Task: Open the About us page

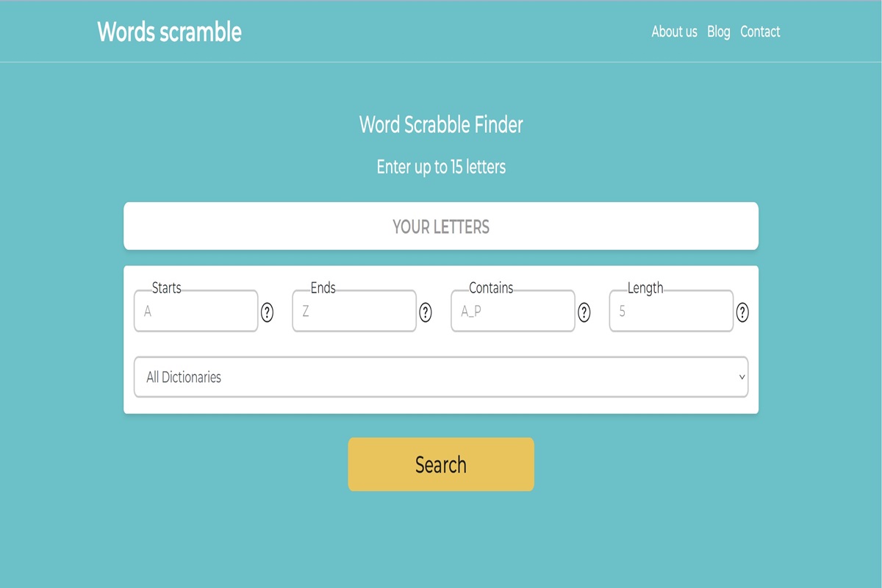Action: pyautogui.click(x=674, y=32)
